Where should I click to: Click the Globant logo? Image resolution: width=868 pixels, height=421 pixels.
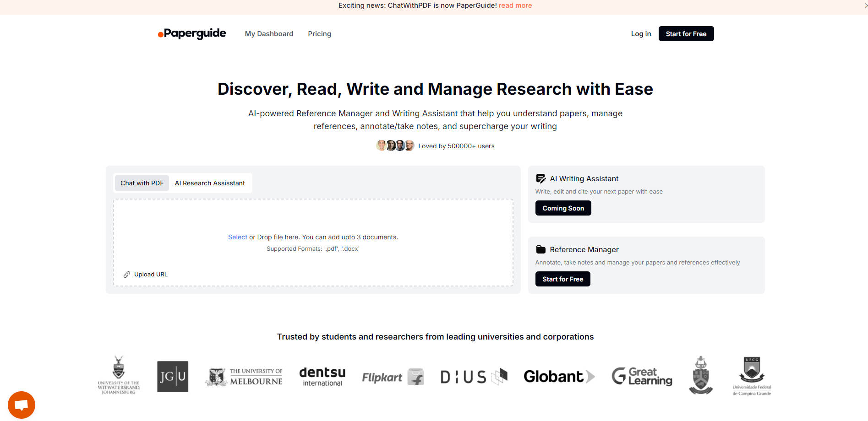pyautogui.click(x=559, y=376)
